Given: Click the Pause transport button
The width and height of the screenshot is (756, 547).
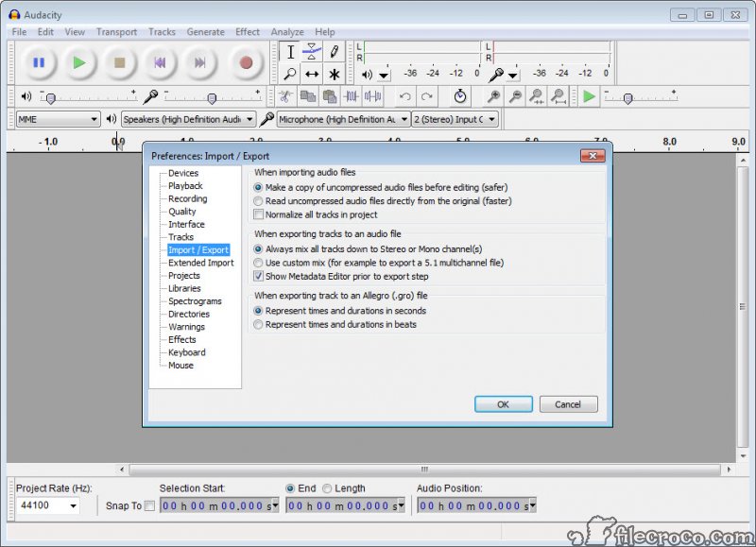Looking at the screenshot, I should tap(39, 62).
